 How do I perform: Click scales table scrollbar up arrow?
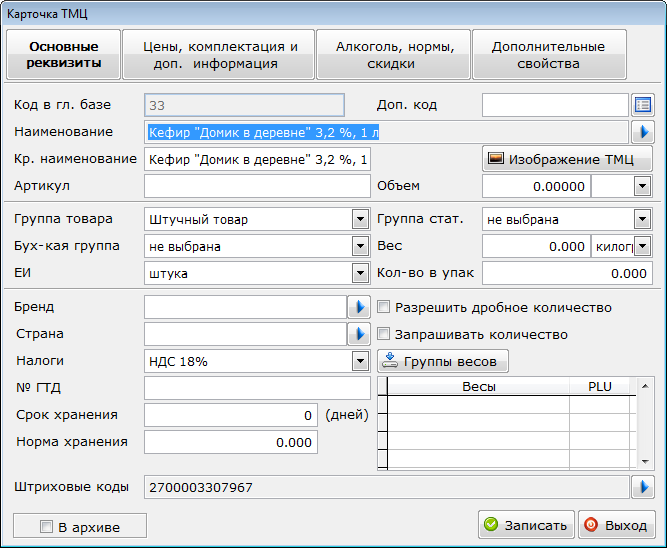click(645, 386)
